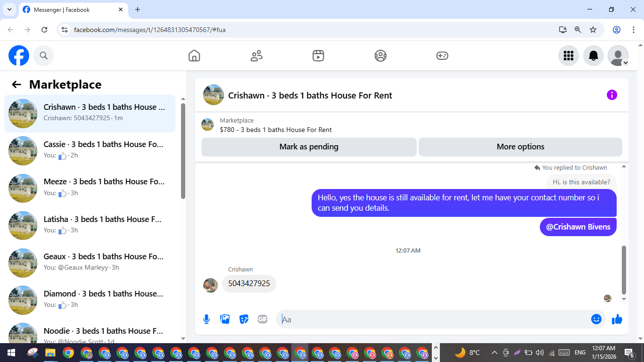Bookmark this page with the star
Image resolution: width=644 pixels, height=362 pixels.
point(593,30)
